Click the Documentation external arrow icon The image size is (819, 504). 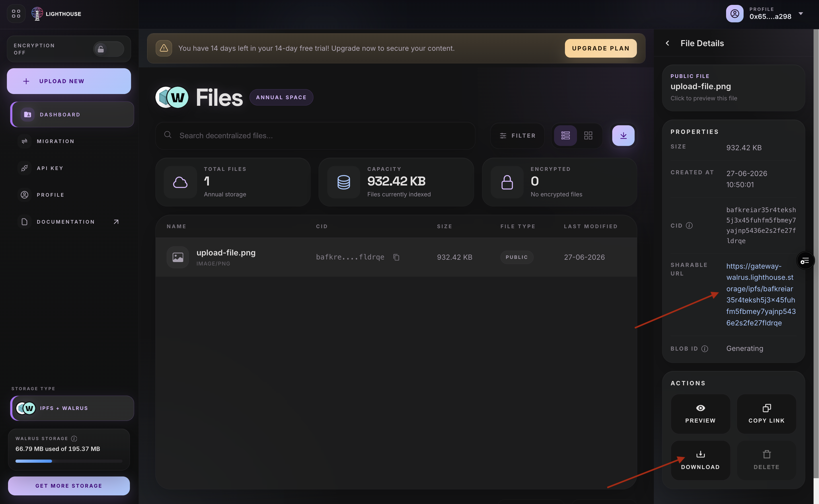click(x=116, y=222)
